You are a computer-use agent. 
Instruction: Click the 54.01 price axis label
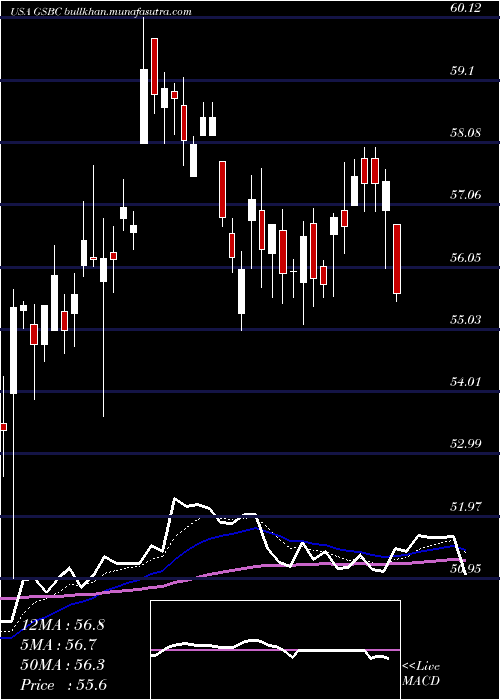pos(466,382)
